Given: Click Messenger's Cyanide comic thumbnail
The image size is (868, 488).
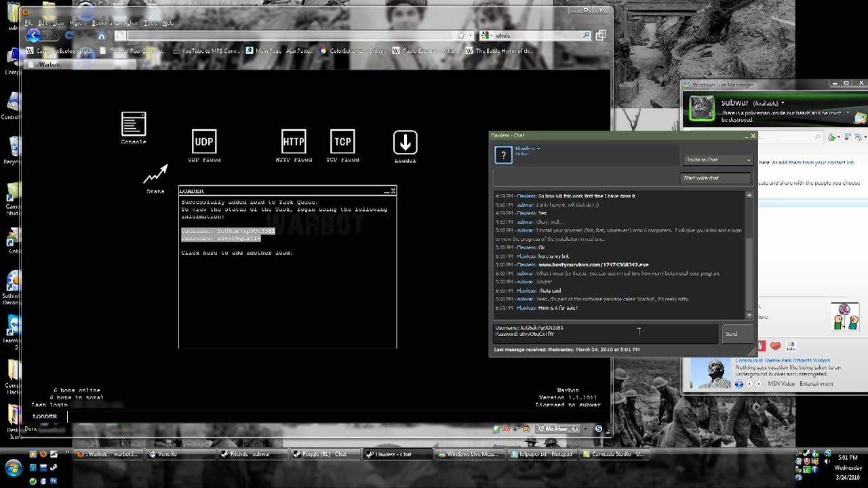Looking at the screenshot, I should (x=846, y=317).
